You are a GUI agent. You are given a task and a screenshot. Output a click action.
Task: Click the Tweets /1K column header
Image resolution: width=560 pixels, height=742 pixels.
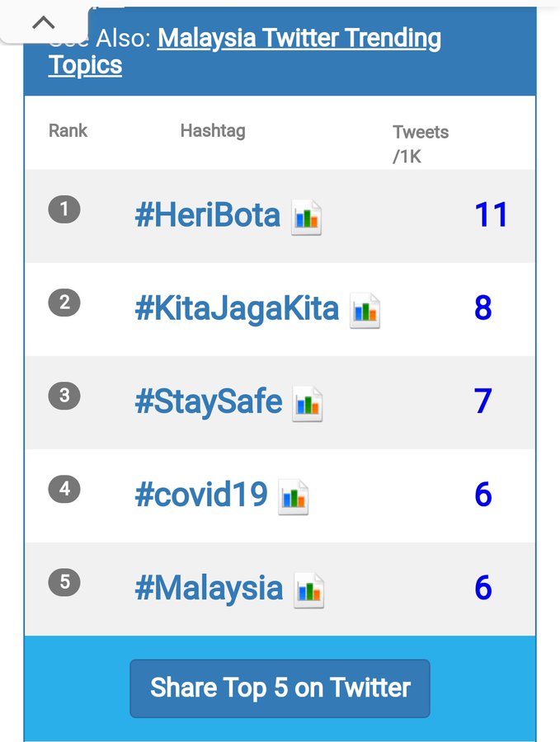421,143
